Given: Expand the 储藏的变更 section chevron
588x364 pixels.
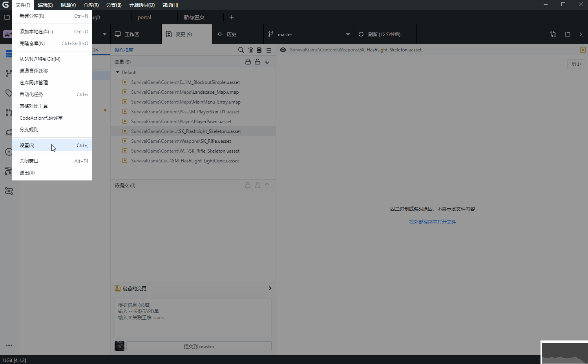Looking at the screenshot, I should [x=270, y=288].
